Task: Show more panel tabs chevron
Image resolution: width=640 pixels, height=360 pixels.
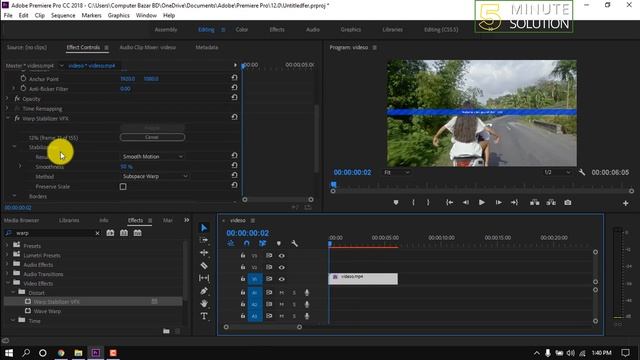Action: [187, 220]
